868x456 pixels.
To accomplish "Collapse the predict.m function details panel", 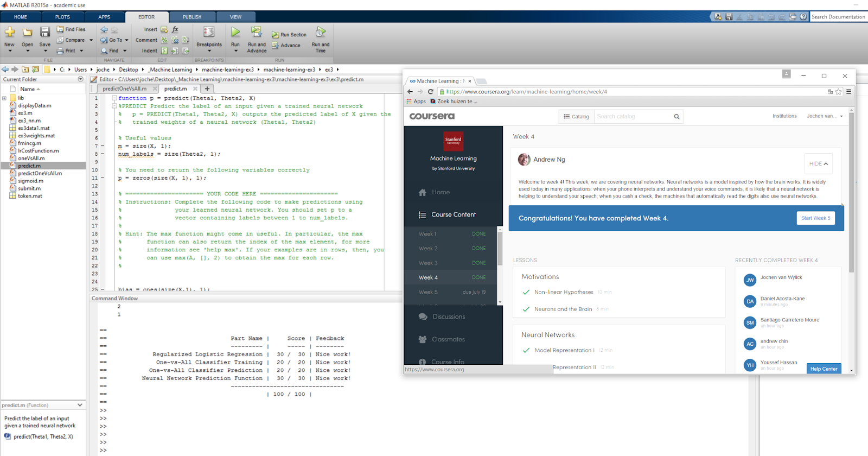I will coord(80,405).
